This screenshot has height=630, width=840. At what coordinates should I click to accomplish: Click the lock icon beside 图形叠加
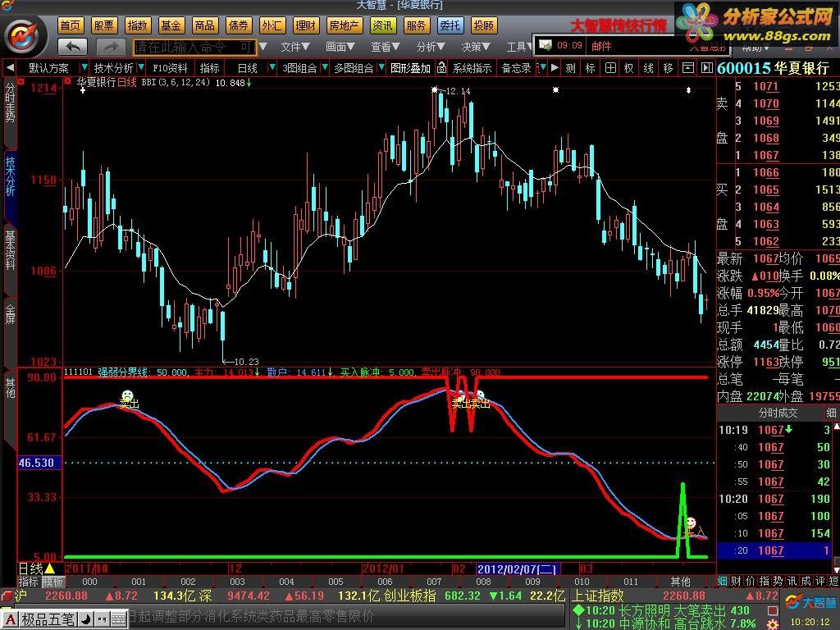click(441, 67)
